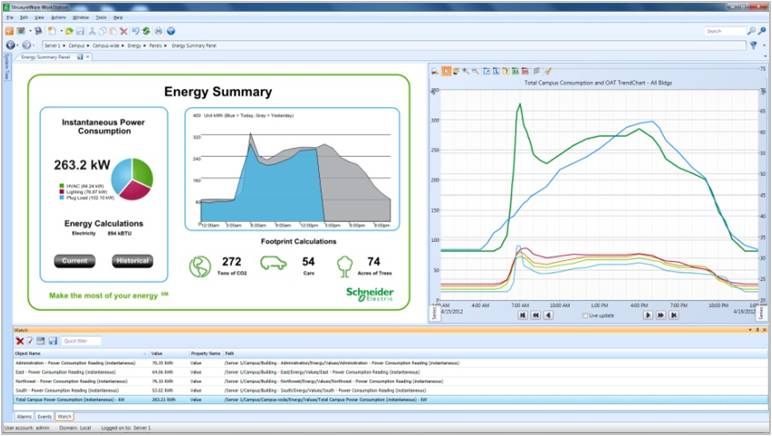Click the red calendar icon in trend toolbar
772x436 pixels.
click(x=525, y=71)
